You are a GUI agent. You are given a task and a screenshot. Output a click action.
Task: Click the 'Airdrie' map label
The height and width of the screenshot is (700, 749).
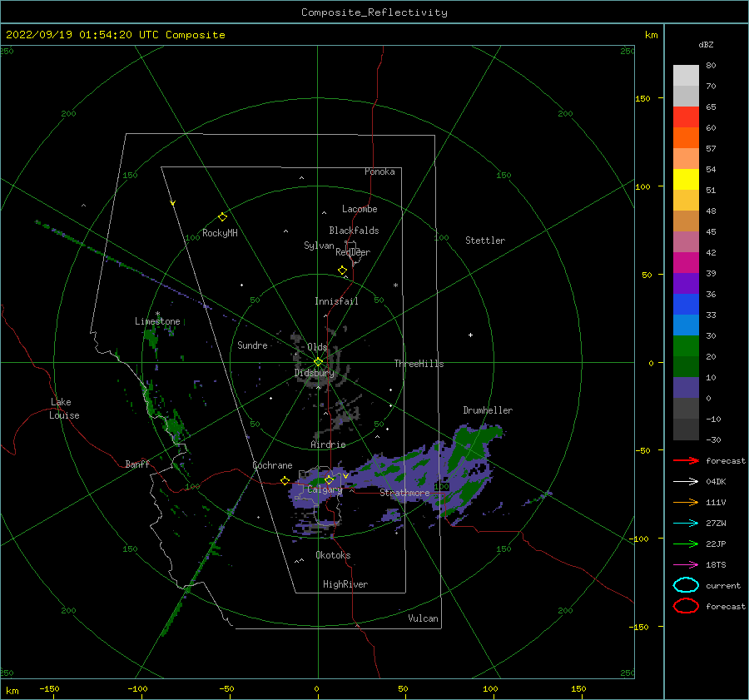point(328,444)
